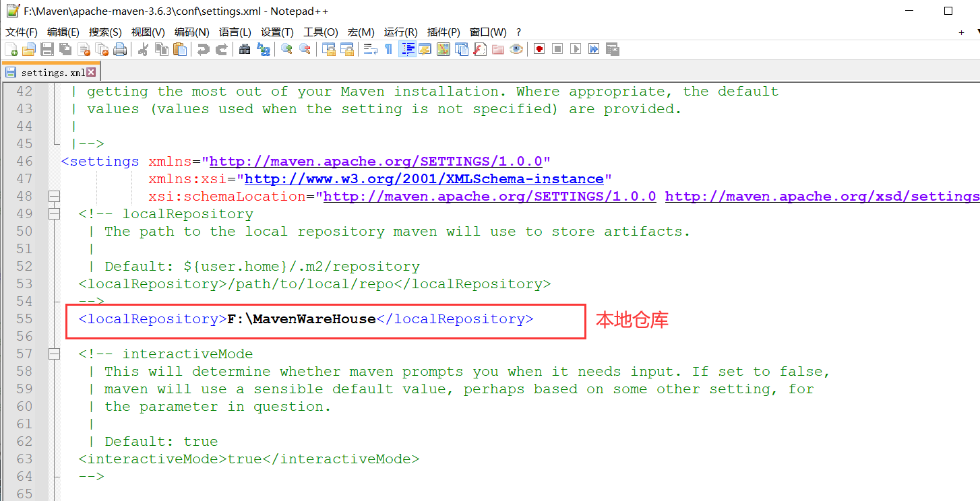Close the settings.xml tab with its X

click(91, 72)
